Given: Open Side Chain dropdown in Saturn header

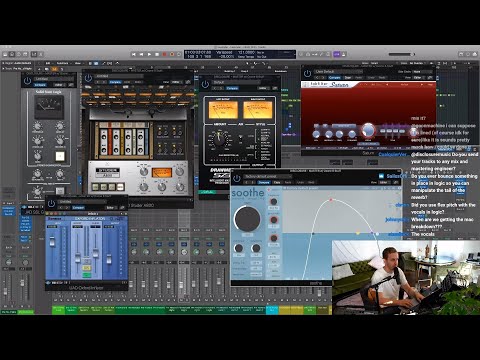Looking at the screenshot, I should [x=422, y=71].
